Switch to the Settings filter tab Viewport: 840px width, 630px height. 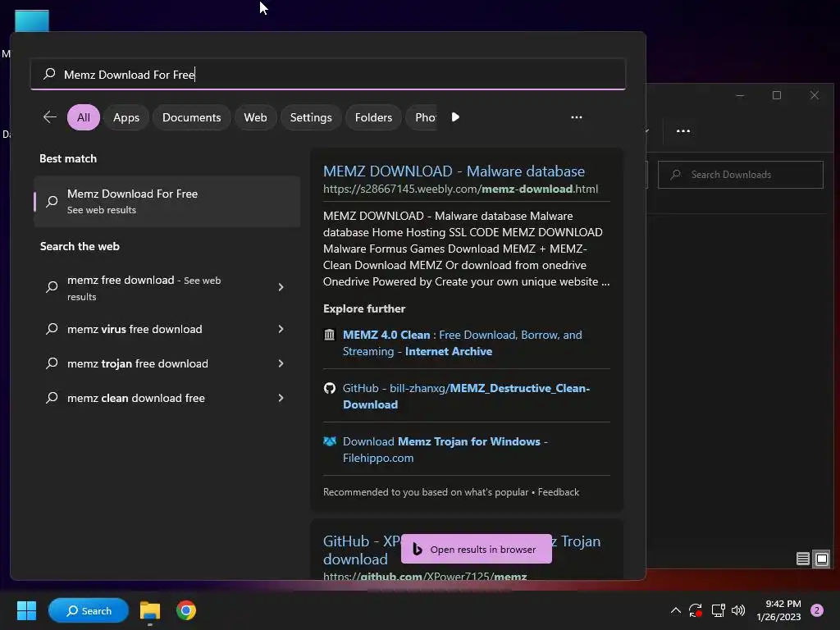[x=311, y=117]
